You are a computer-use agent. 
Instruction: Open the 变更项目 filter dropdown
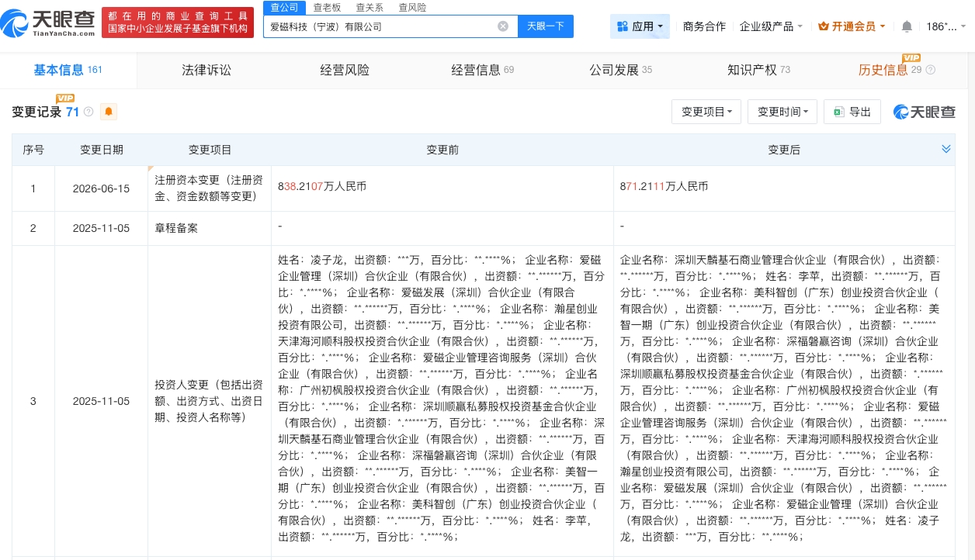pos(706,112)
